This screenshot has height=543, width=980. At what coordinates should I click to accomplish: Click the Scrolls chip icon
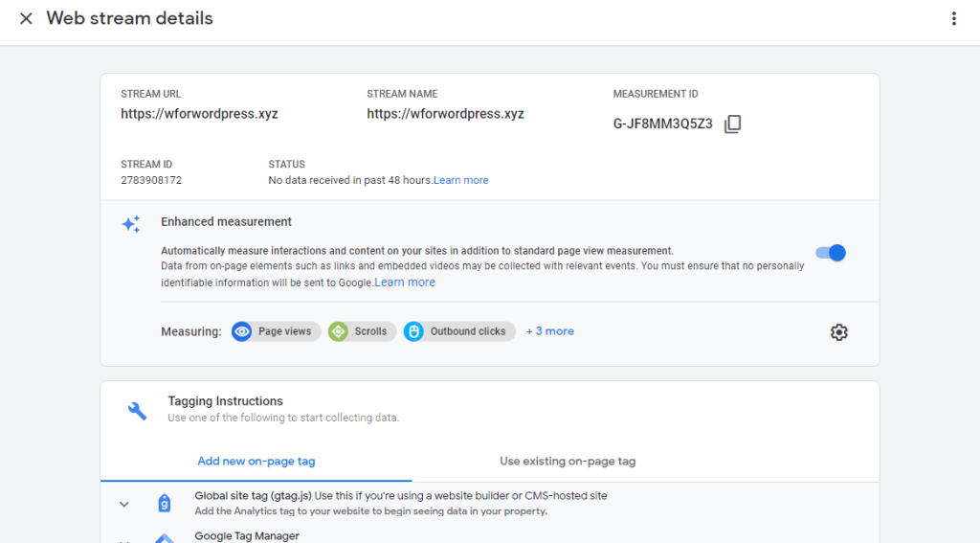[x=338, y=331]
